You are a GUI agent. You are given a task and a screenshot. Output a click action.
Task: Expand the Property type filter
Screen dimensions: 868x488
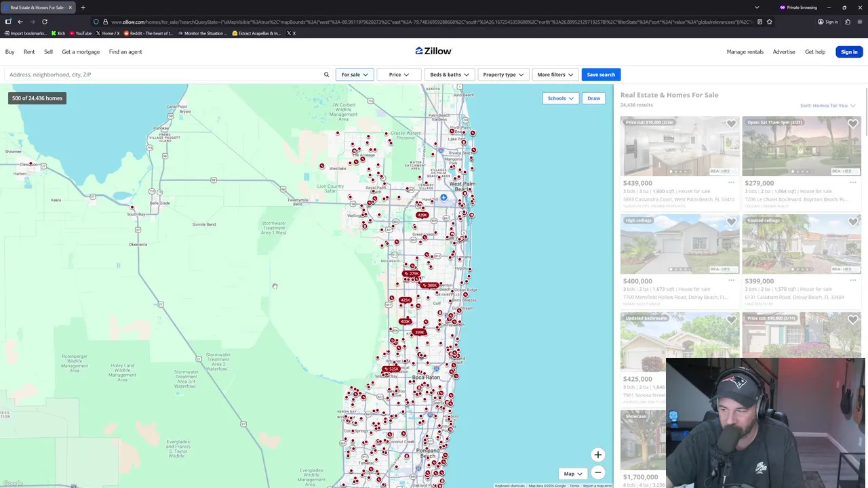[x=503, y=75]
